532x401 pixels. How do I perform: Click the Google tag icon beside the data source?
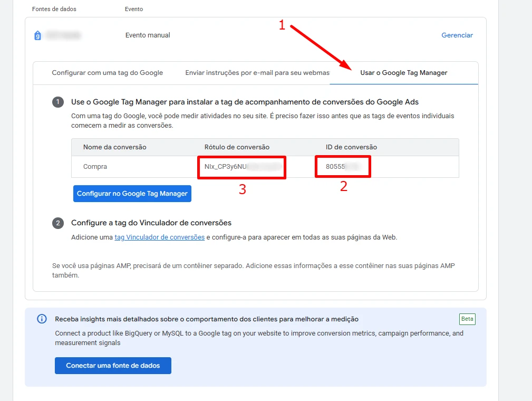click(x=37, y=35)
